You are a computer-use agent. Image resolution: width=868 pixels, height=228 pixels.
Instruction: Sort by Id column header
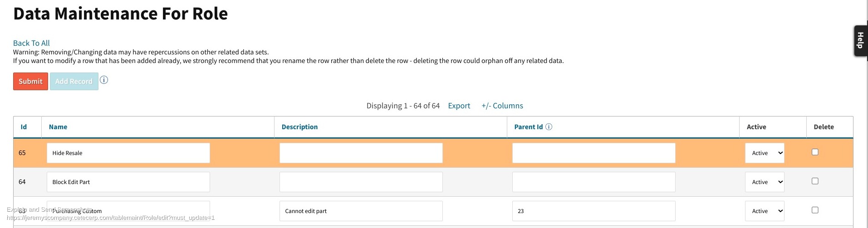(x=24, y=127)
